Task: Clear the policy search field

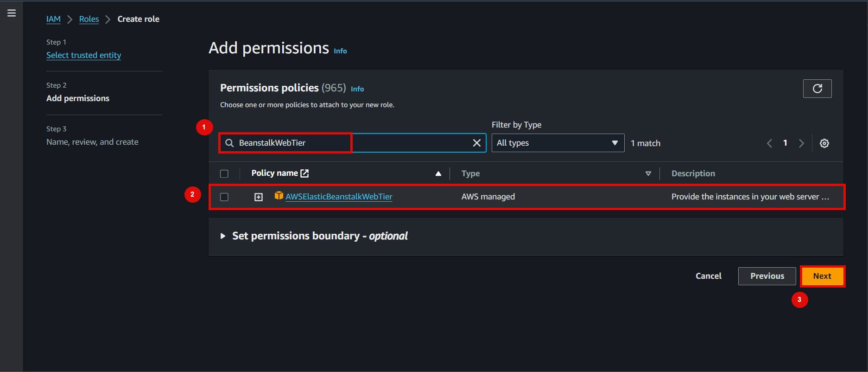Action: (x=476, y=143)
